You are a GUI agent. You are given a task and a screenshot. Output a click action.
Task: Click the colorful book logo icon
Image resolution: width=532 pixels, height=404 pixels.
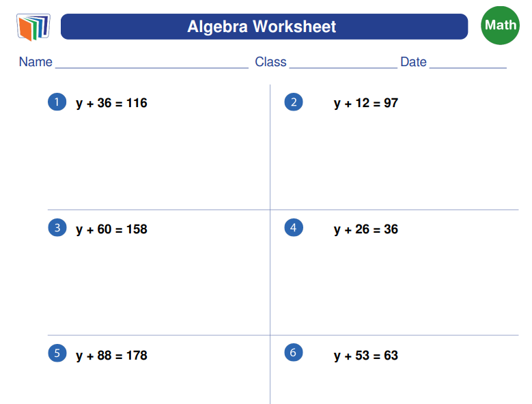click(x=33, y=27)
